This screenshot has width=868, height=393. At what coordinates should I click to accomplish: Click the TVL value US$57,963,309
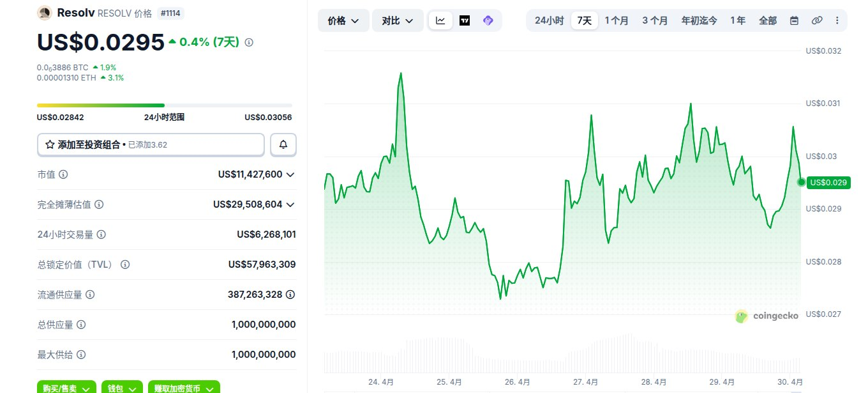point(262,265)
